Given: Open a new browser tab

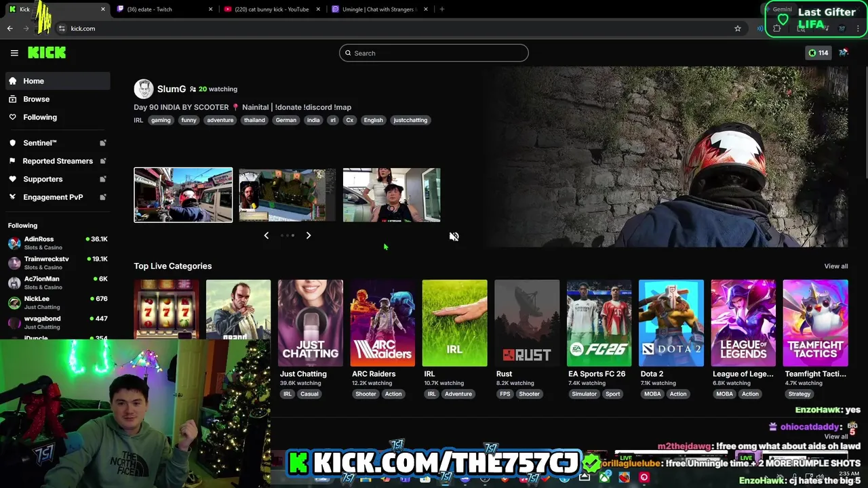Looking at the screenshot, I should (x=442, y=9).
